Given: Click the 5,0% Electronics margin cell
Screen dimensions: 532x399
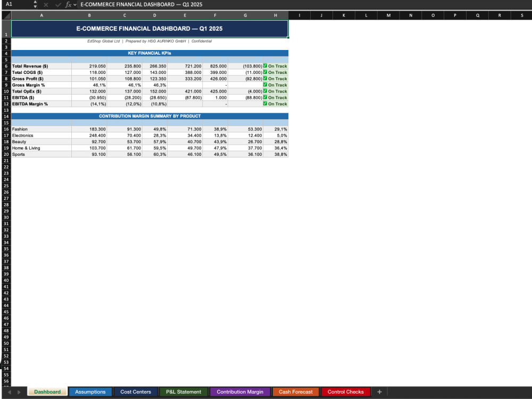Looking at the screenshot, I should [276, 135].
